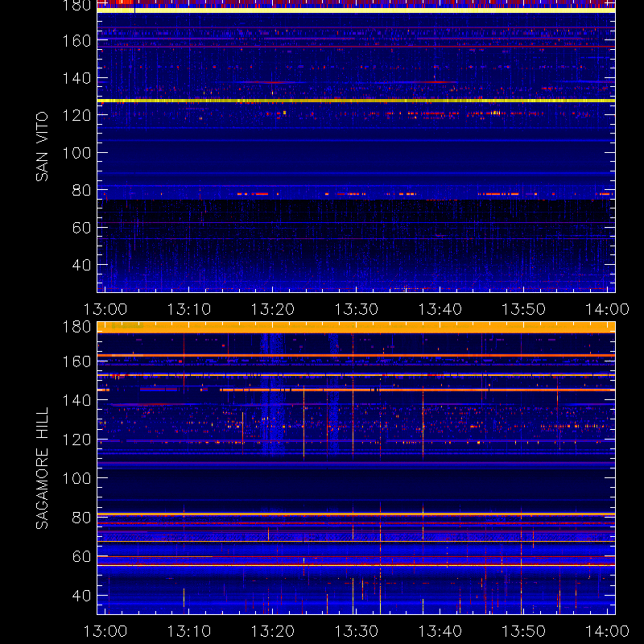Click 14:00 time label under SAGAMORE HILL plot
The image size is (644, 644).
point(608,631)
